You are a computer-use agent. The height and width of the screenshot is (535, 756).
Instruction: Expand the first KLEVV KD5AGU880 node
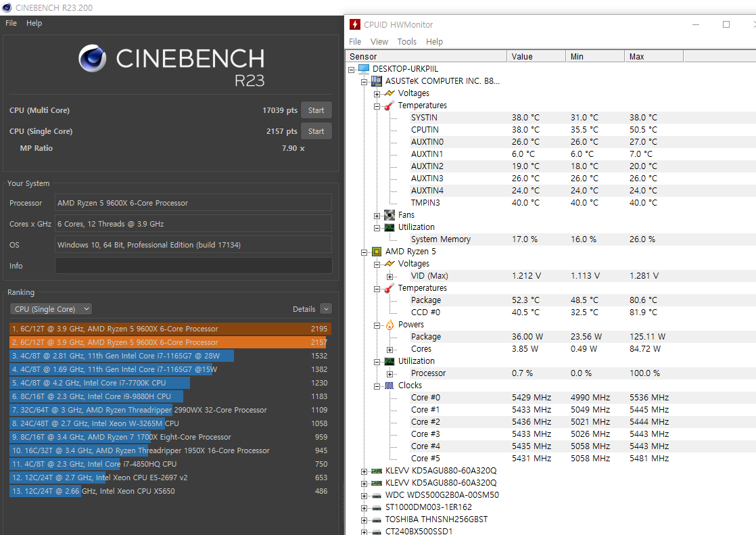pyautogui.click(x=364, y=472)
